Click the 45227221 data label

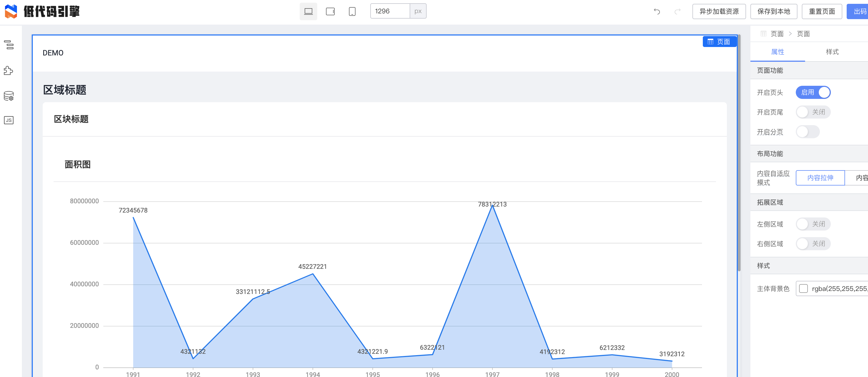pyautogui.click(x=312, y=267)
